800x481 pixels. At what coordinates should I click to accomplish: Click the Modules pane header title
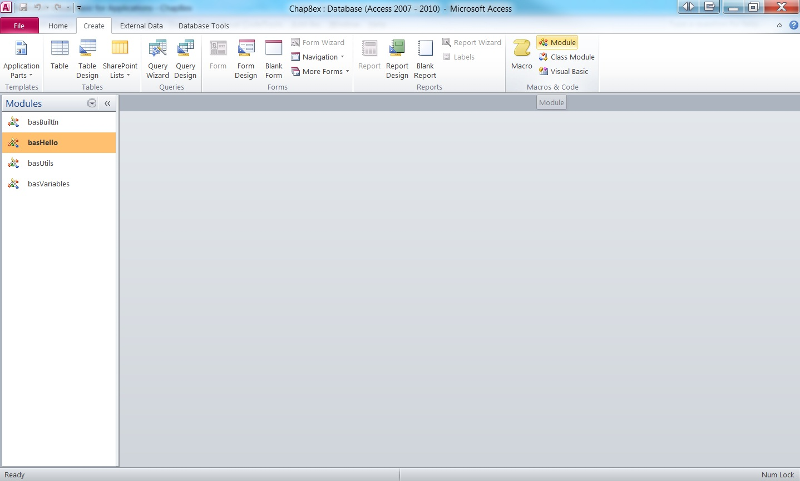23,104
